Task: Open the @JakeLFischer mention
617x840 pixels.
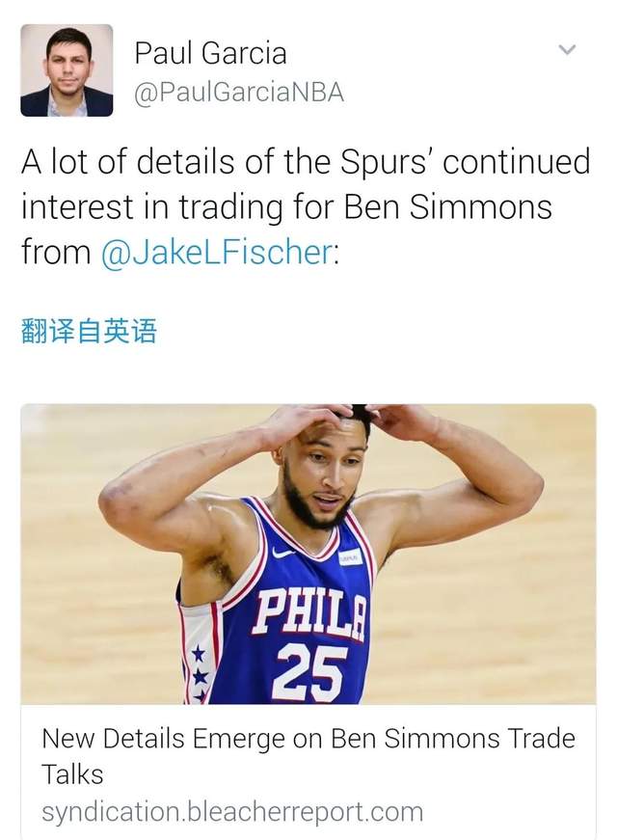Action: (217, 252)
